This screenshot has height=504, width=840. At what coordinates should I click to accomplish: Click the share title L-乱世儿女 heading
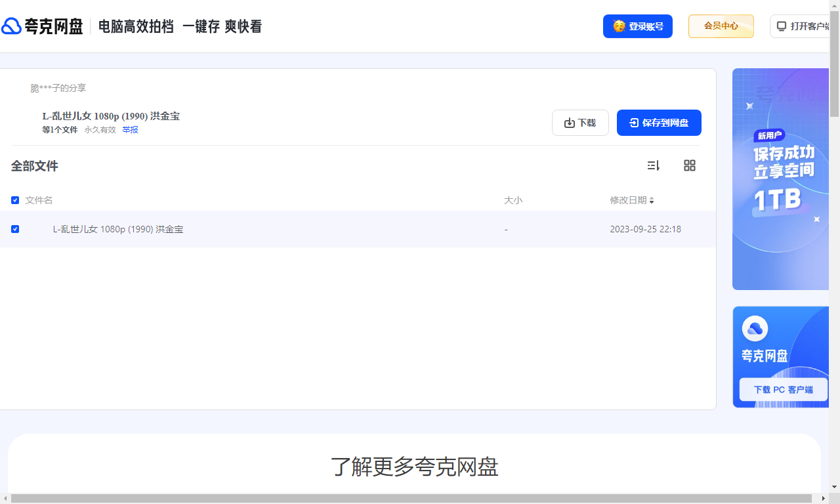(x=111, y=116)
